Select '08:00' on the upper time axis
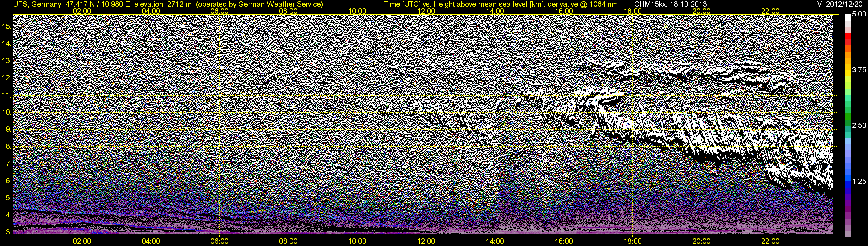The image size is (868, 246). [288, 11]
